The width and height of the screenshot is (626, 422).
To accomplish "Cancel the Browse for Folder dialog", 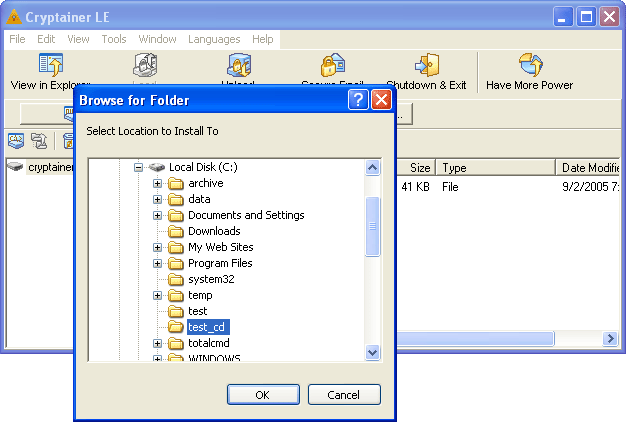I will pyautogui.click(x=344, y=394).
